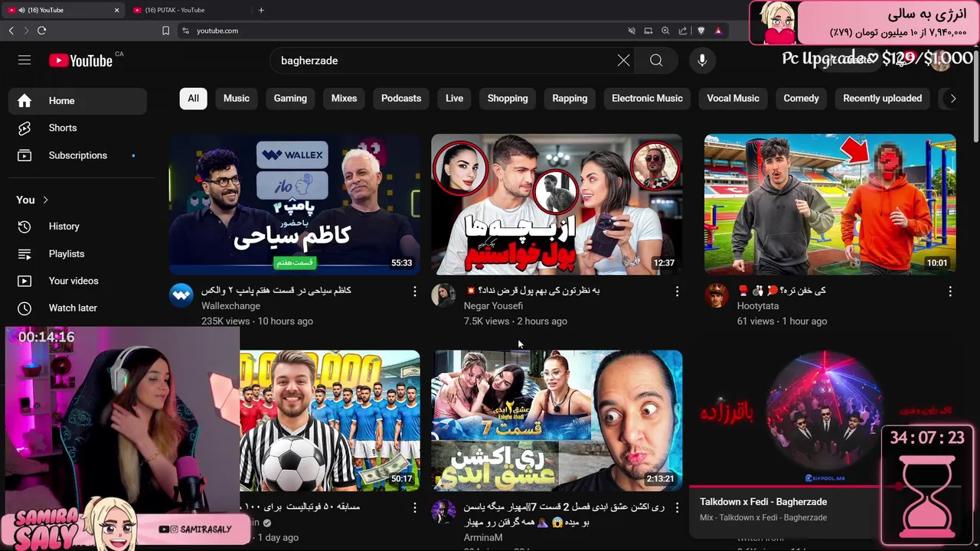
Task: Play the 2:13:21 reaction video thumbnail
Action: [x=557, y=421]
